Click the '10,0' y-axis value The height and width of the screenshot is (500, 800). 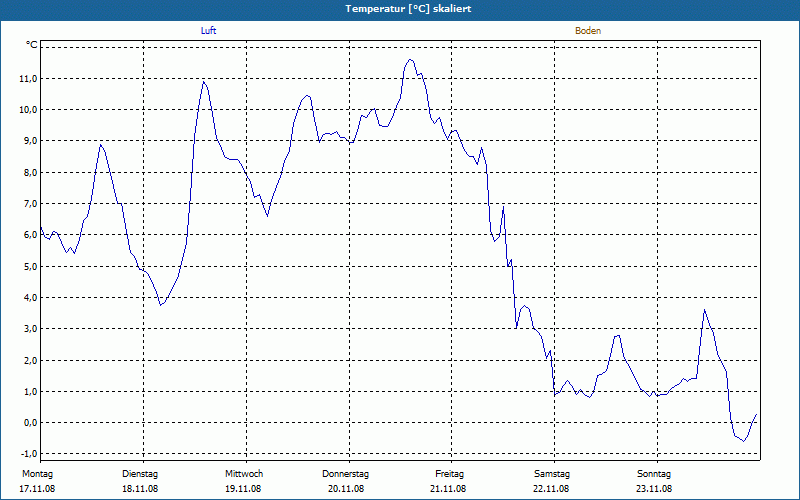[x=29, y=110]
